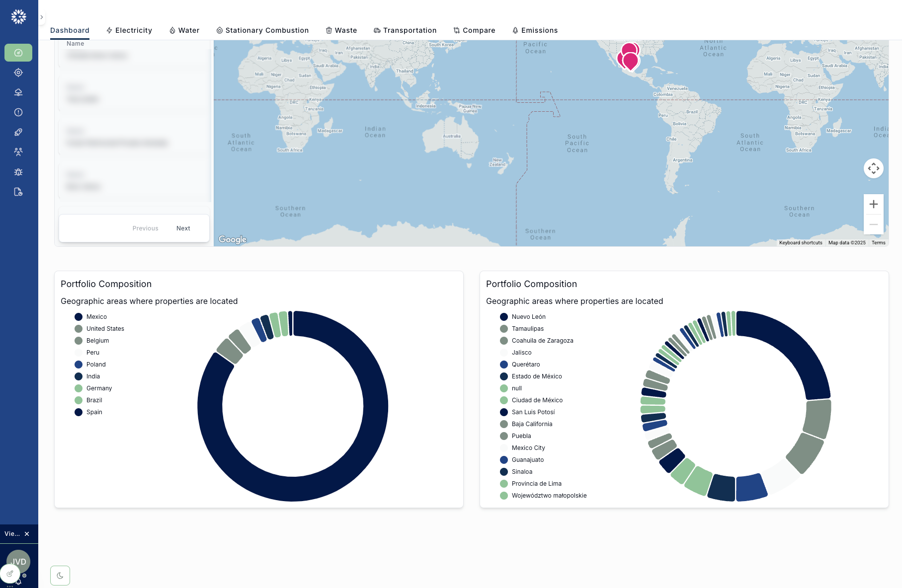Select the target/goals icon in sidebar

(18, 72)
